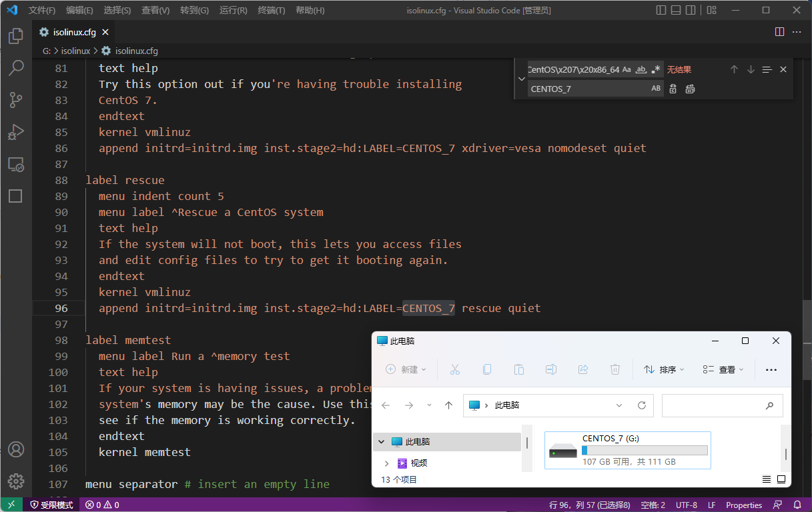The height and width of the screenshot is (512, 812).
Task: Click feedback icon in status bar
Action: tap(778, 505)
